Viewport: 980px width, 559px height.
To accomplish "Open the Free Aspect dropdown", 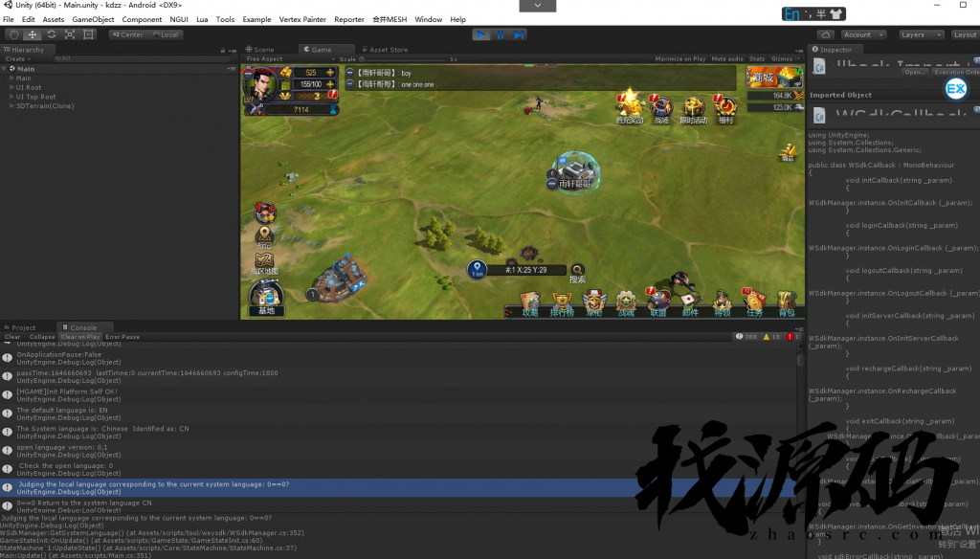I will click(x=289, y=58).
